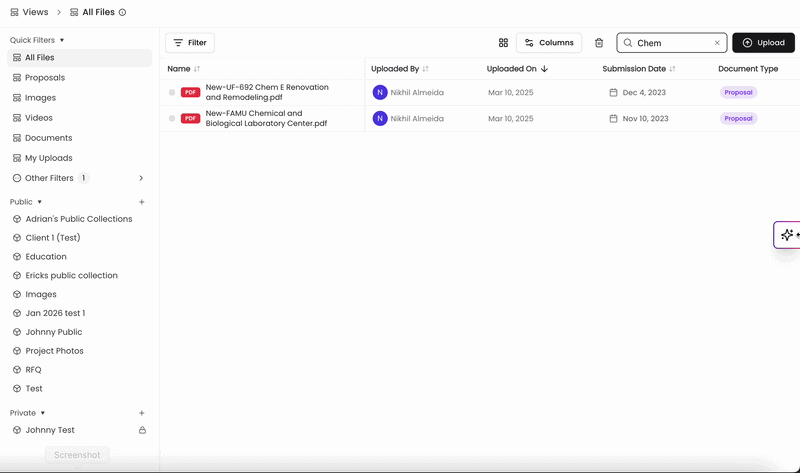This screenshot has width=800, height=473.
Task: Click the Views breadcrumb icon
Action: (x=14, y=12)
